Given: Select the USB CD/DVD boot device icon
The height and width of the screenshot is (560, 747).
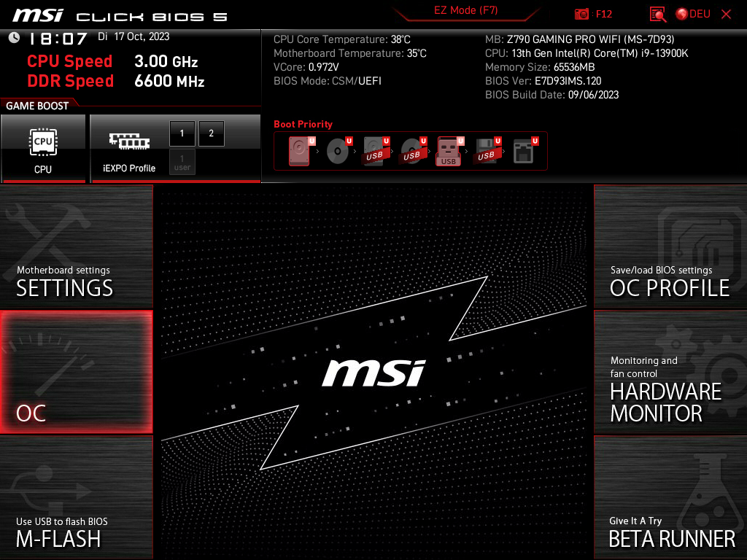Looking at the screenshot, I should point(412,151).
